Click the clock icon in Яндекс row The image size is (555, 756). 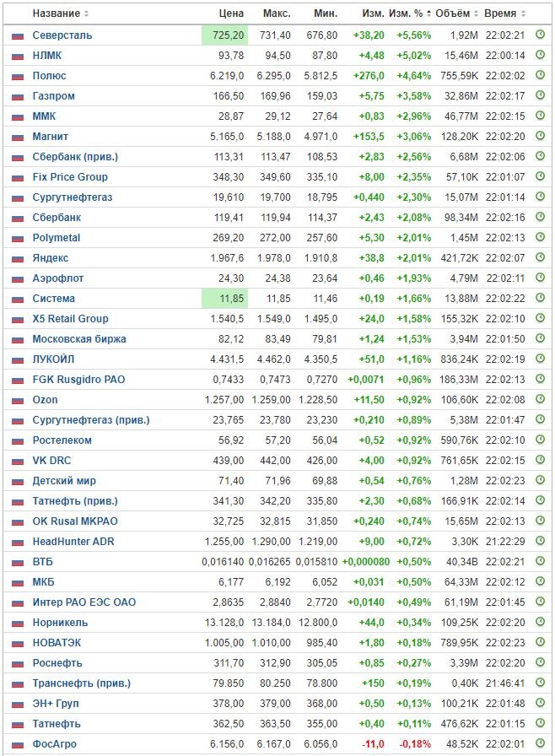tap(540, 257)
